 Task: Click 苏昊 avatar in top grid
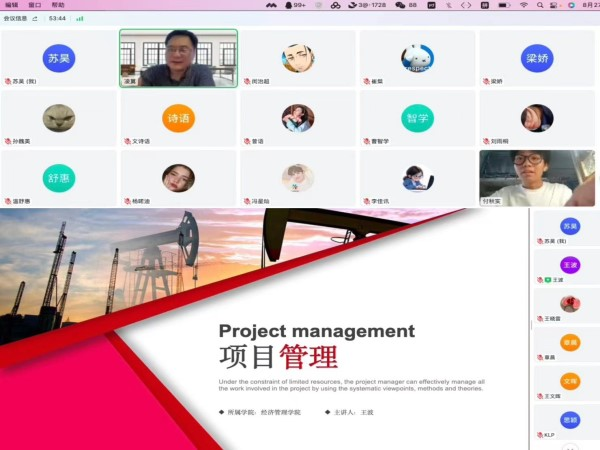point(58,58)
